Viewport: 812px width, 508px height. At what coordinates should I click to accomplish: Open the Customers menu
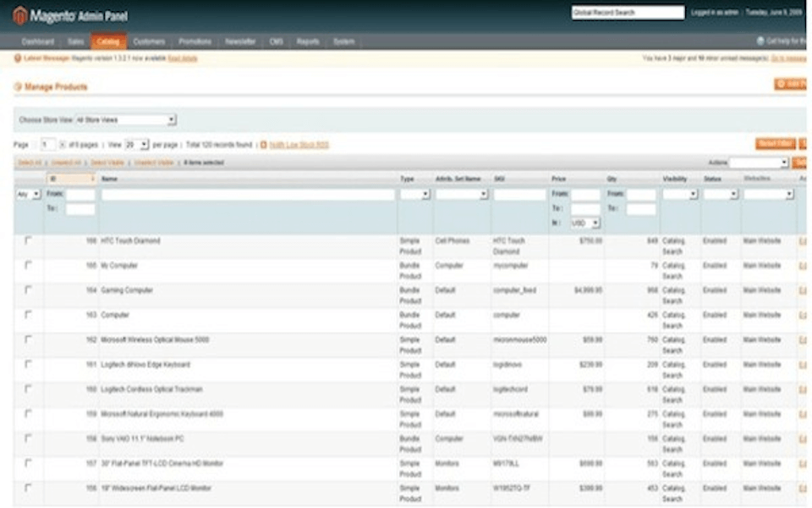(149, 41)
